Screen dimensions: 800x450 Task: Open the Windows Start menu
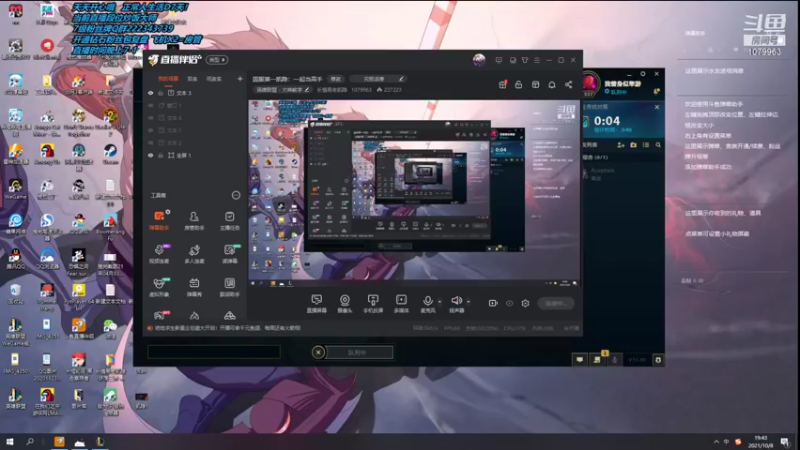[x=10, y=442]
